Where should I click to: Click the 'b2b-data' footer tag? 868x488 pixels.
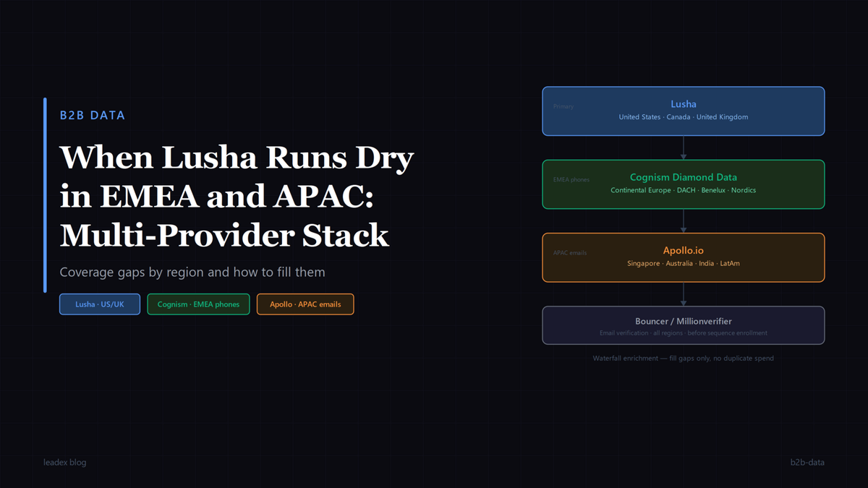[x=807, y=462]
